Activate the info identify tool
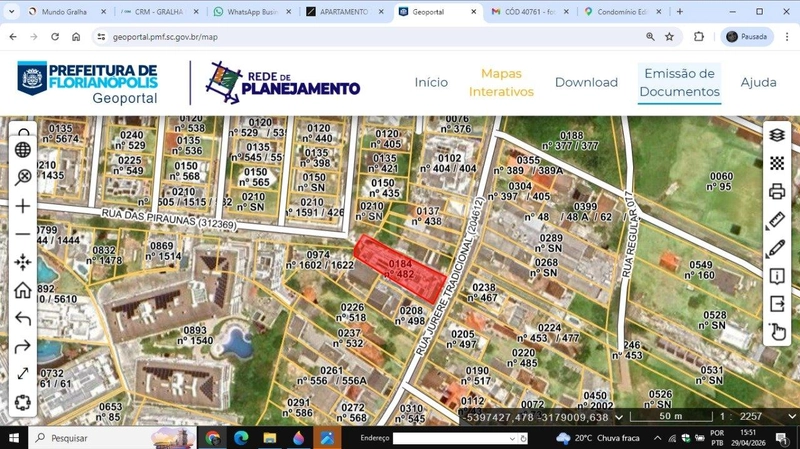The image size is (800, 449). point(777,276)
